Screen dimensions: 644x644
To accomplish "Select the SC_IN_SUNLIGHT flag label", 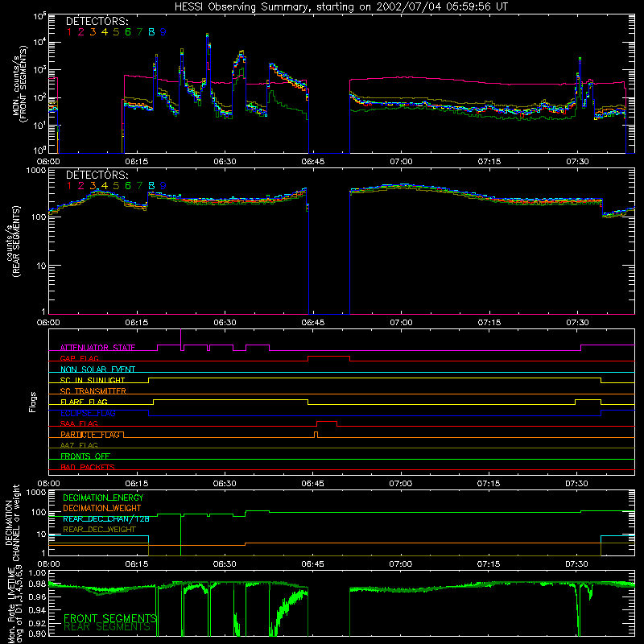I will click(93, 380).
